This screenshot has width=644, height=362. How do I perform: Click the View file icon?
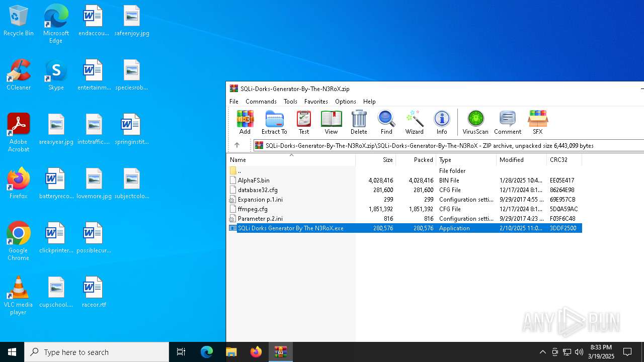pos(331,122)
